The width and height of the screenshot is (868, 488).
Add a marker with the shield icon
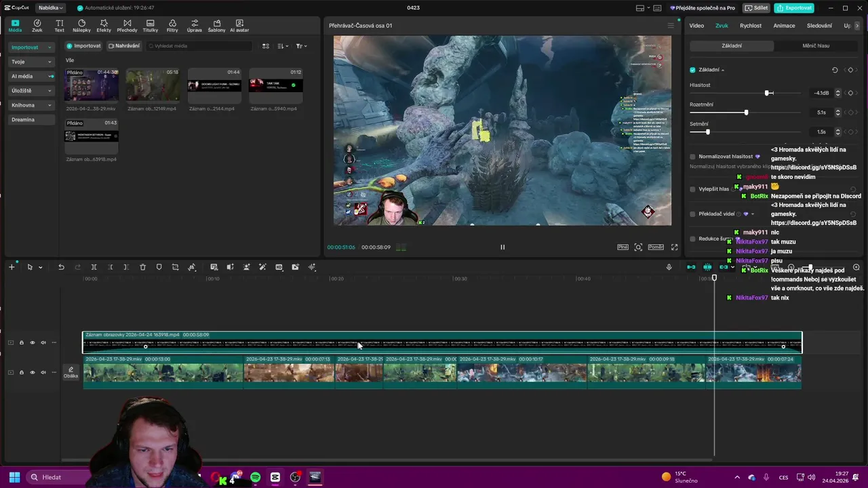point(159,267)
